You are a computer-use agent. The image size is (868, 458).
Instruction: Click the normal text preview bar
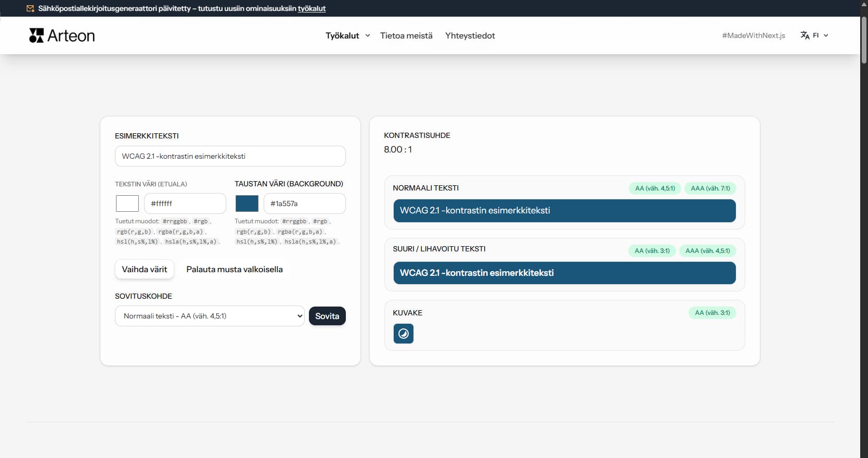[x=564, y=211]
